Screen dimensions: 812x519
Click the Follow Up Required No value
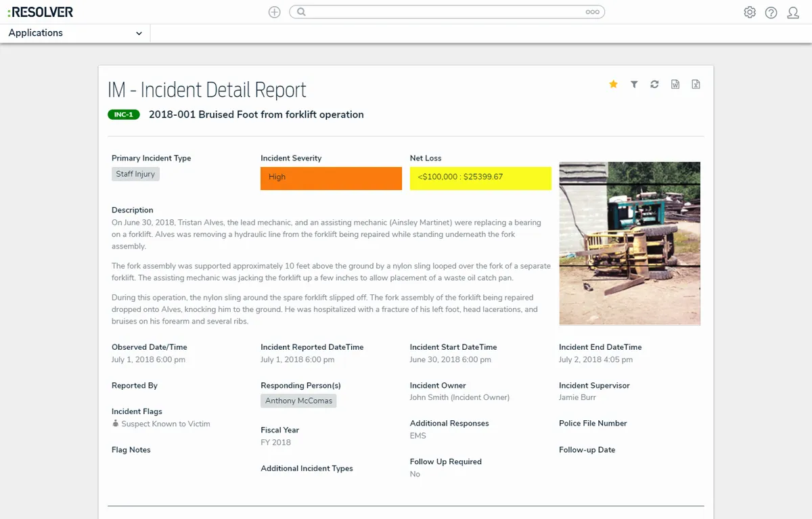point(415,474)
